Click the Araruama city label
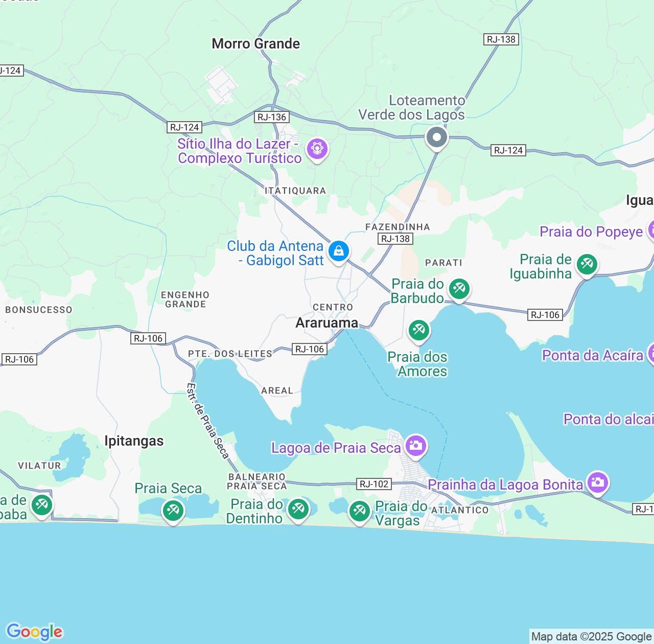Screen dimensions: 654x644 click(327, 323)
